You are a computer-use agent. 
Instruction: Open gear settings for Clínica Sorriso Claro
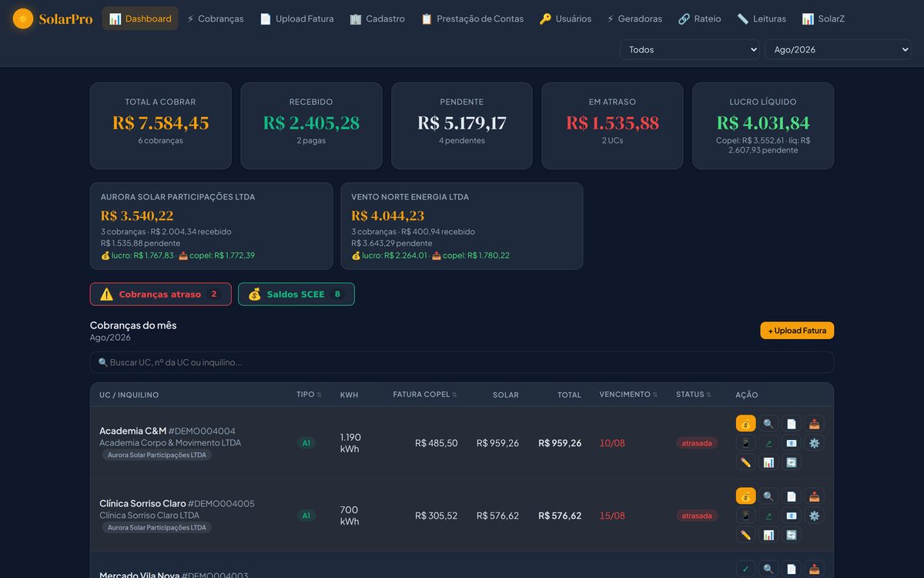815,515
